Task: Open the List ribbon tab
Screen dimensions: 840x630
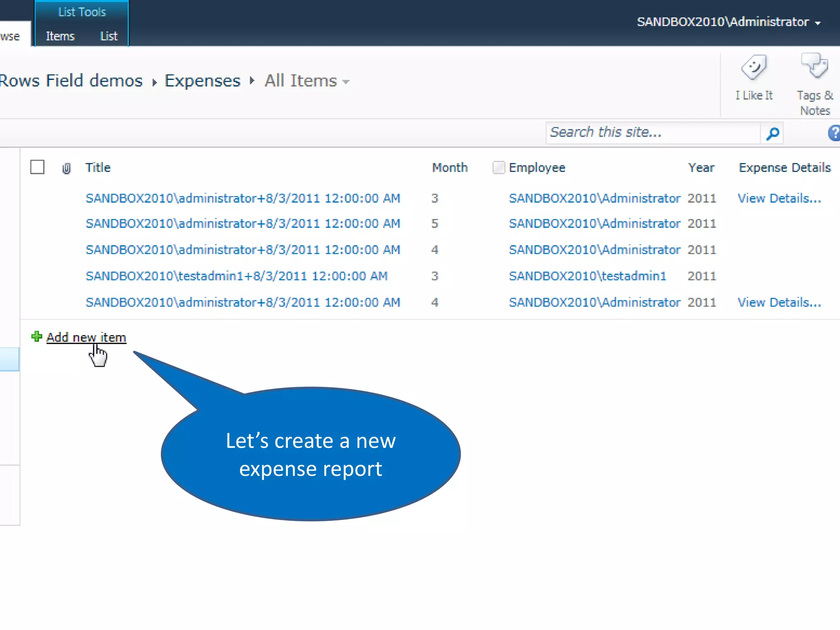Action: point(109,36)
